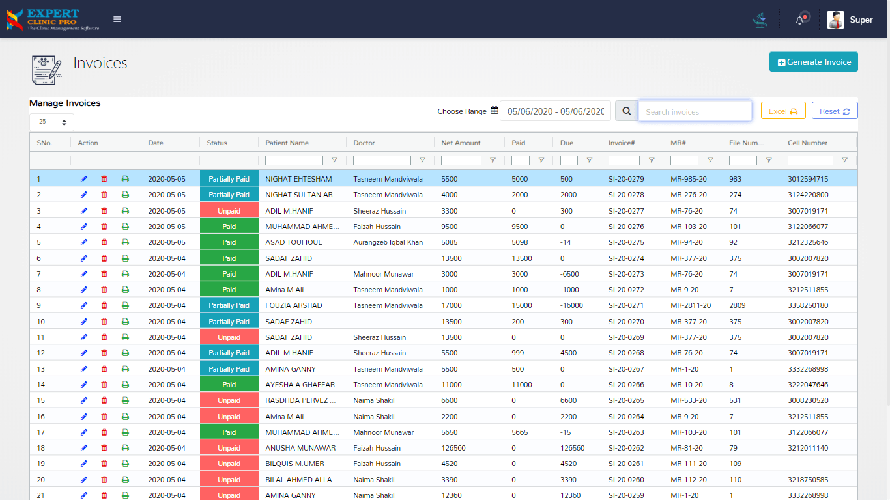
Task: Click the Search Invoices input field
Action: click(695, 112)
